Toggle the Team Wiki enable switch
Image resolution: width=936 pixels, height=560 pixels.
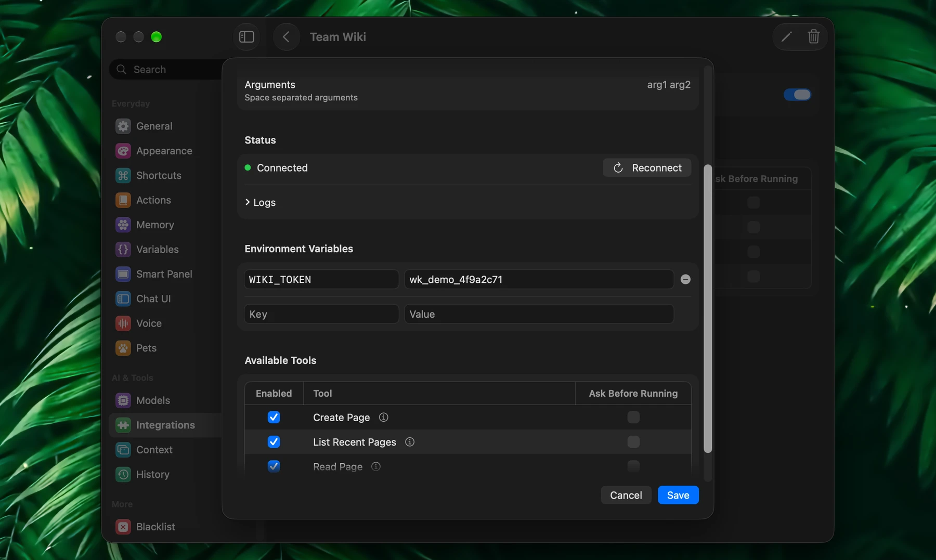pyautogui.click(x=797, y=95)
